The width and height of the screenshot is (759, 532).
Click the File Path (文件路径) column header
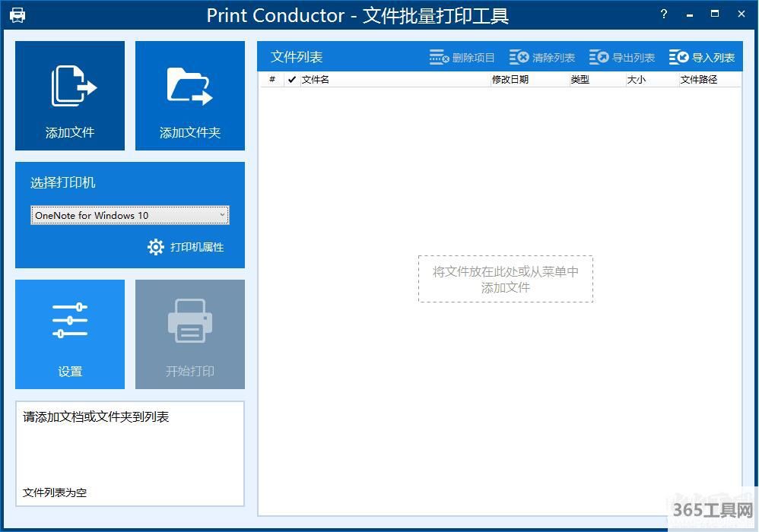point(709,80)
